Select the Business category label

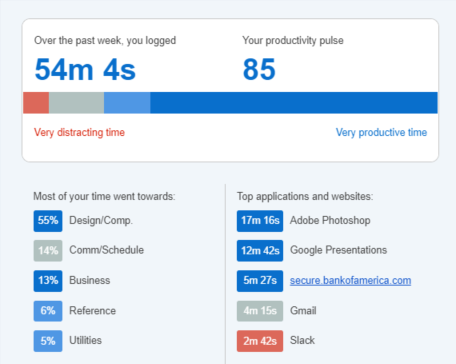click(x=90, y=280)
